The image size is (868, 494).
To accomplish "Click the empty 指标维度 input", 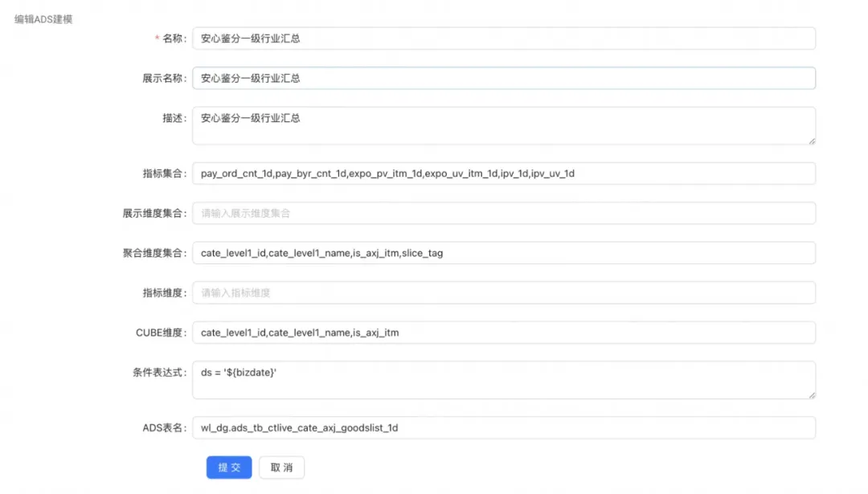I will (503, 292).
